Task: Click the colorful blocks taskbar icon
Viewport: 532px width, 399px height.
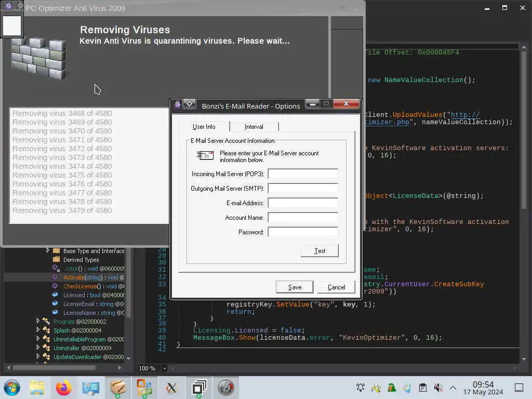Action: (144, 388)
